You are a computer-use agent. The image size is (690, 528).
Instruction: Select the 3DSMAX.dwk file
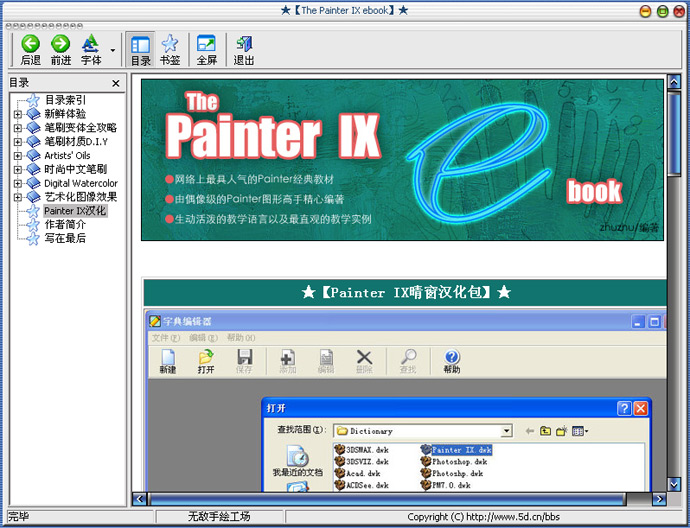(362, 450)
